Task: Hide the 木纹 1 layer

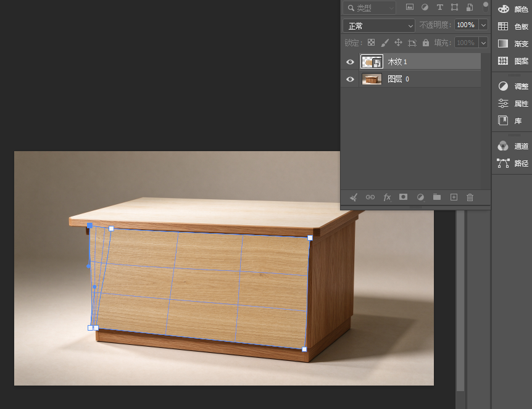Action: click(350, 62)
